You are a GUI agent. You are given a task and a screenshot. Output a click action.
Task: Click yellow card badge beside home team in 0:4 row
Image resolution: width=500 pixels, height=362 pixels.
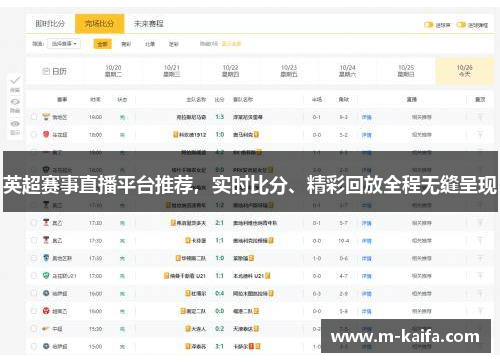coord(188,293)
